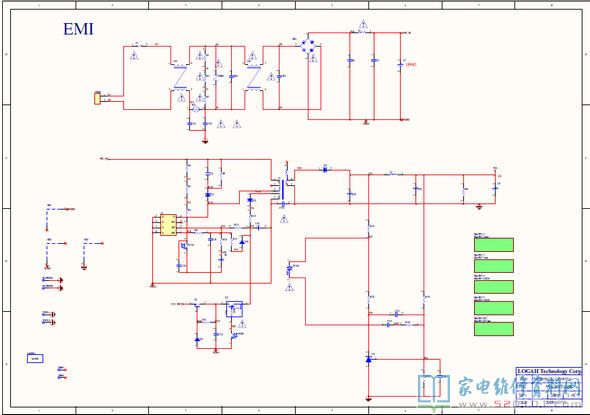Select the first common-mode choke symbol
The height and width of the screenshot is (415, 590).
click(179, 78)
